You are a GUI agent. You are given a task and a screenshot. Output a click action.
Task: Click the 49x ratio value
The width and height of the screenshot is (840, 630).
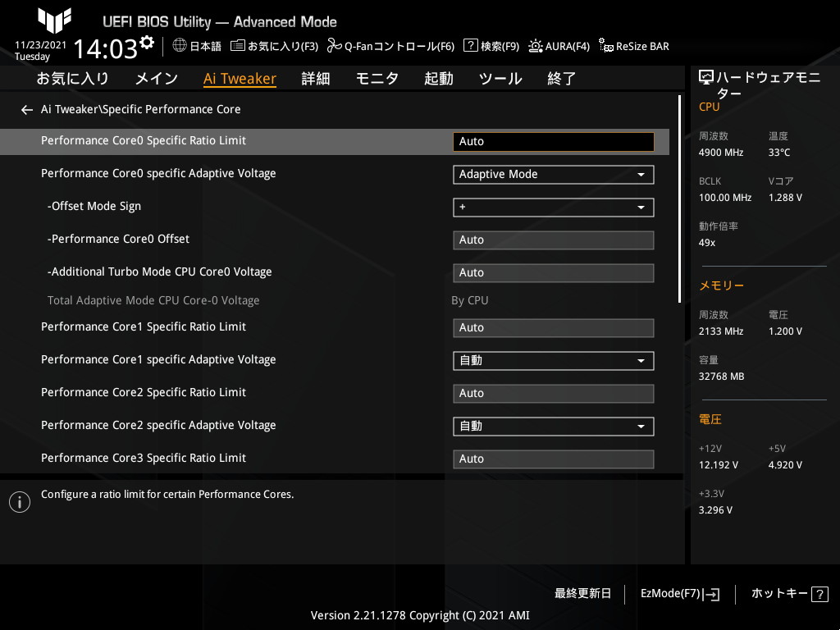click(x=706, y=243)
